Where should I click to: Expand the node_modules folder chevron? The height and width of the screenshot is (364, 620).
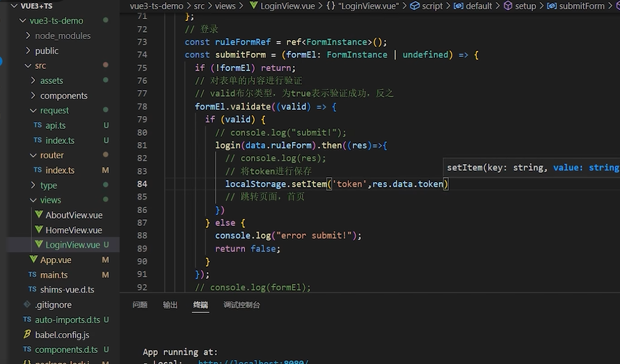point(28,35)
